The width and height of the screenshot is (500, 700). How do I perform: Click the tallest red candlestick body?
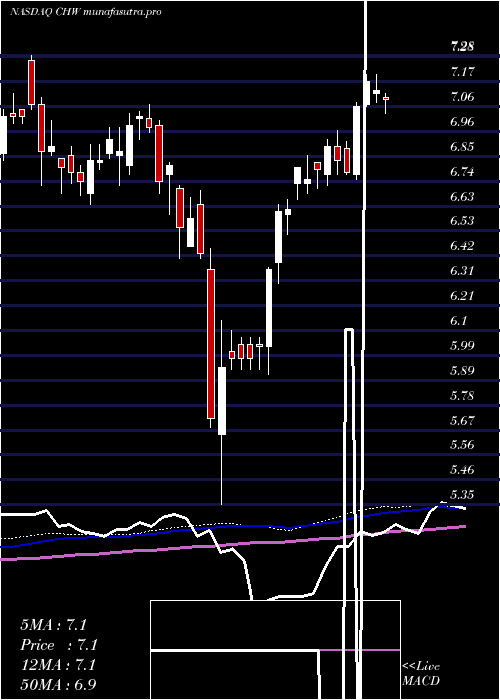(x=211, y=344)
